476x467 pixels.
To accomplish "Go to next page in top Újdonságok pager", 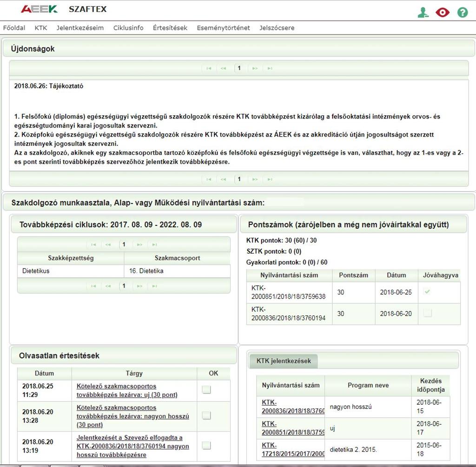I will click(x=255, y=68).
